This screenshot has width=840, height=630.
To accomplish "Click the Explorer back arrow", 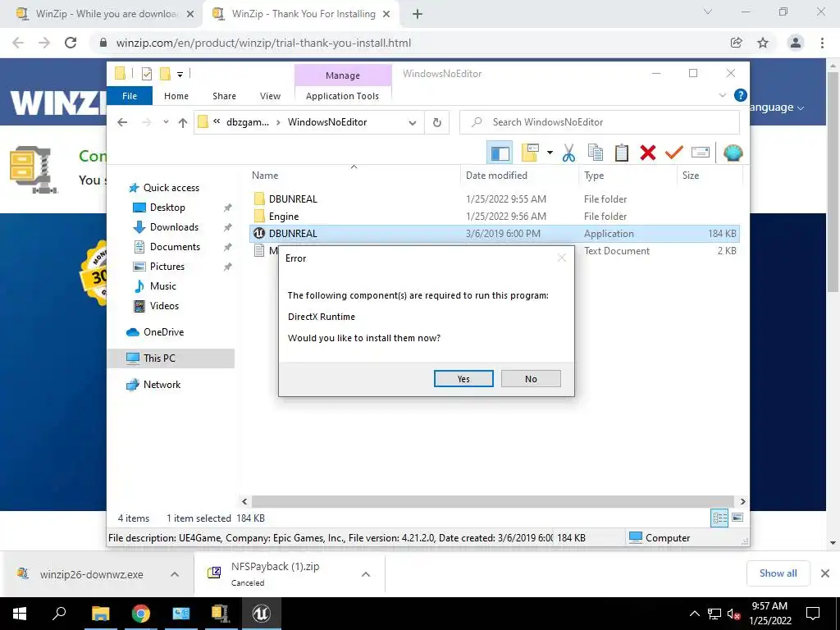I will [122, 123].
